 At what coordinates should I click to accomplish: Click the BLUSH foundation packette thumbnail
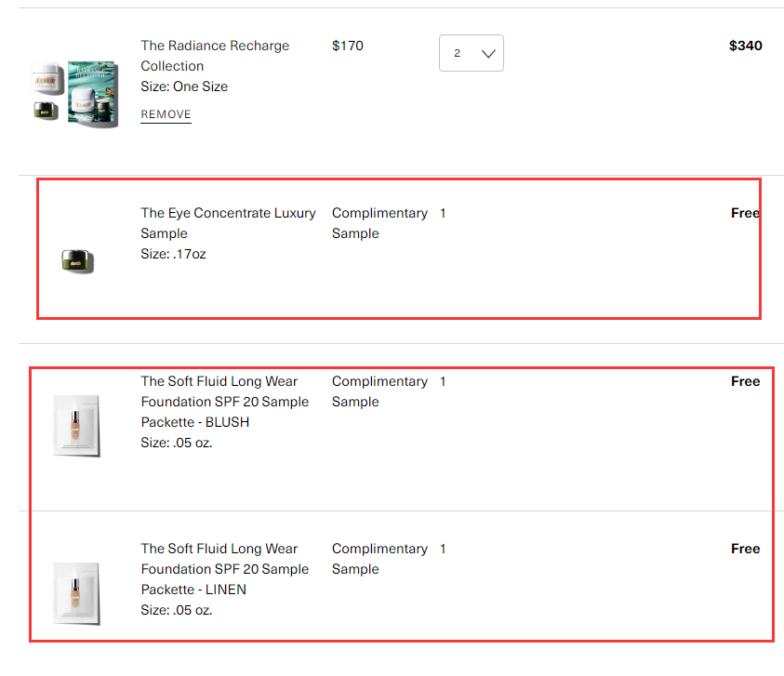pyautogui.click(x=76, y=426)
